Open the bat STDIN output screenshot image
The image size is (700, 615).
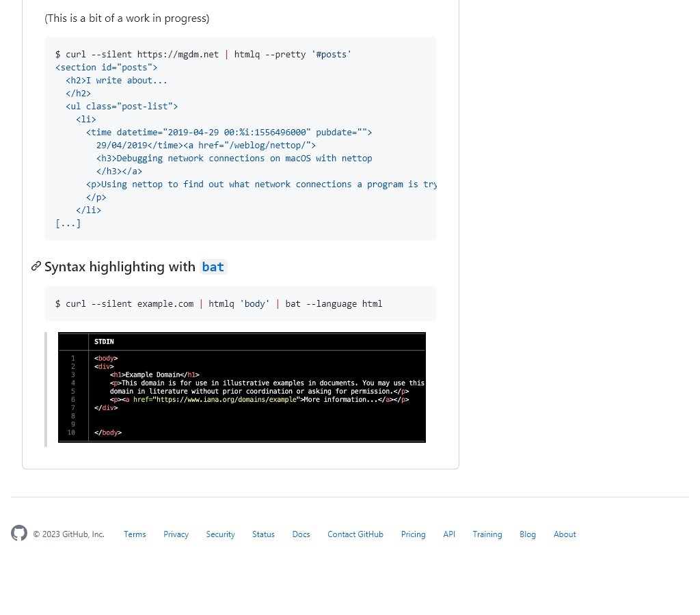click(241, 387)
